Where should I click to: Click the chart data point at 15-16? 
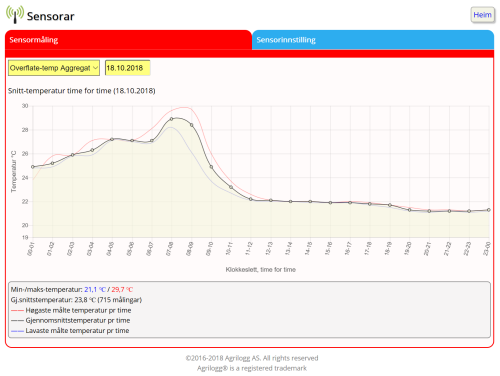click(x=330, y=203)
